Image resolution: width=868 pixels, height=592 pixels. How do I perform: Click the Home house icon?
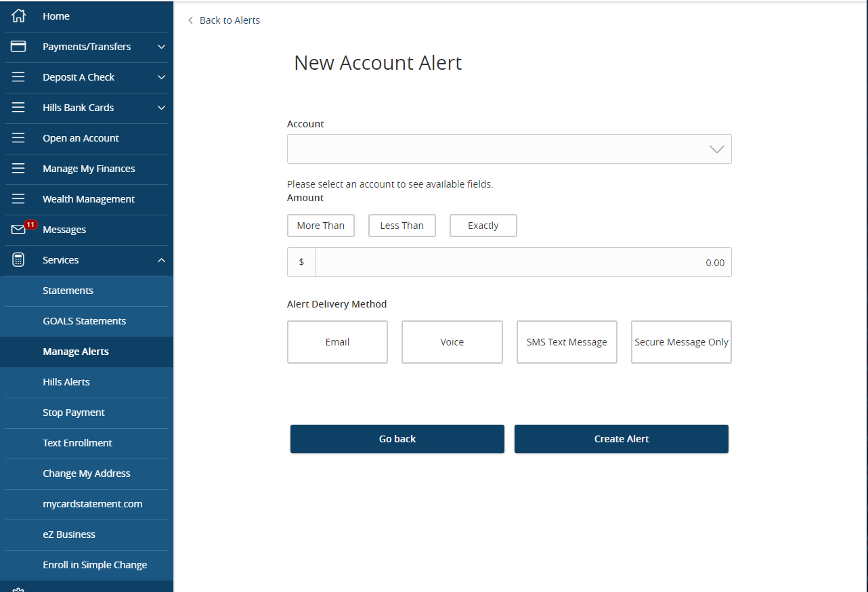(x=18, y=16)
